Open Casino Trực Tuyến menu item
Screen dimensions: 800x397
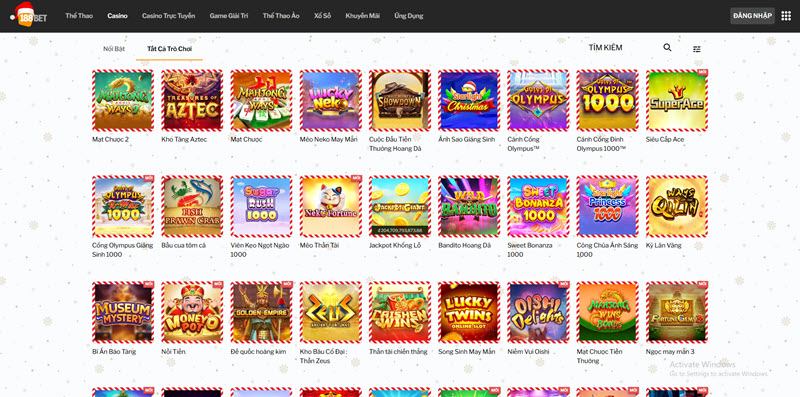(x=168, y=16)
